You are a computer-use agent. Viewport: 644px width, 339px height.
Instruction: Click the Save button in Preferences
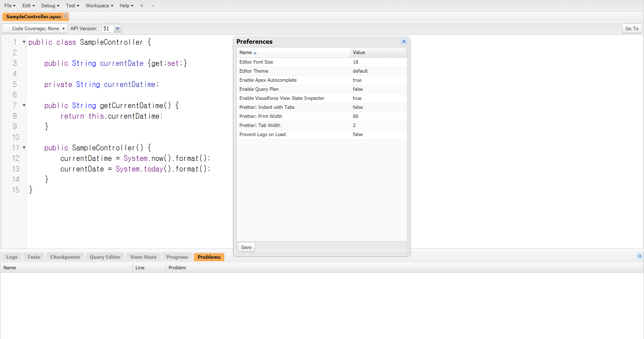point(246,247)
